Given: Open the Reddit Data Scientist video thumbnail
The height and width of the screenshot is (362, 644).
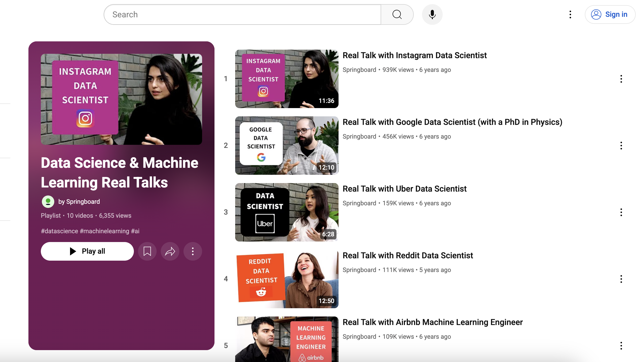Looking at the screenshot, I should pos(287,279).
